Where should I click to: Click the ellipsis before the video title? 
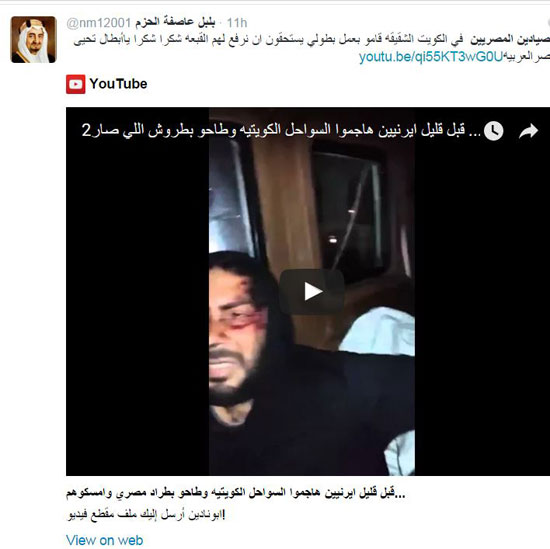pos(475,133)
